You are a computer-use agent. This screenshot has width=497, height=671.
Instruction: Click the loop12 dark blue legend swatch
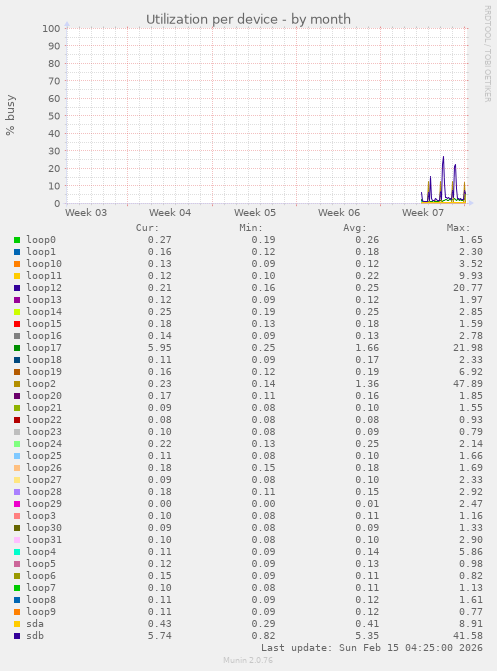point(17,288)
